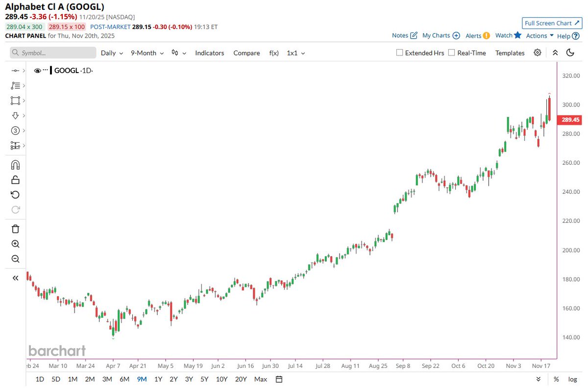Image resolution: width=588 pixels, height=388 pixels.
Task: Collapse the left drawing toolbar
Action: click(x=15, y=278)
